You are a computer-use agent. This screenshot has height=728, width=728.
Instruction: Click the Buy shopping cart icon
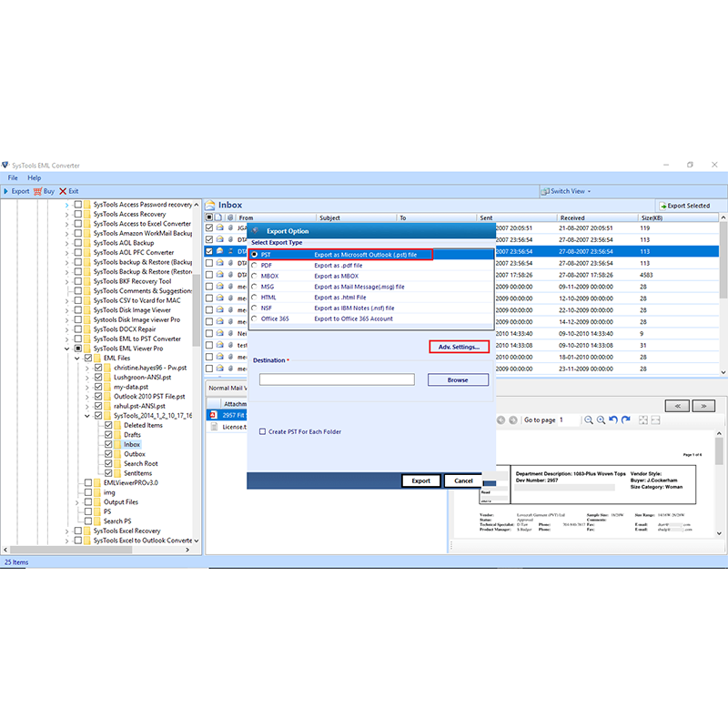click(37, 191)
